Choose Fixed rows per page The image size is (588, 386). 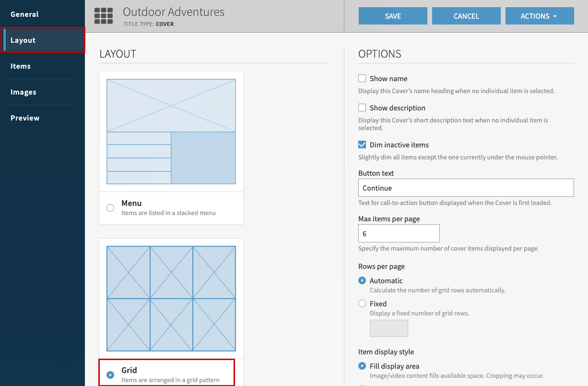pyautogui.click(x=362, y=303)
